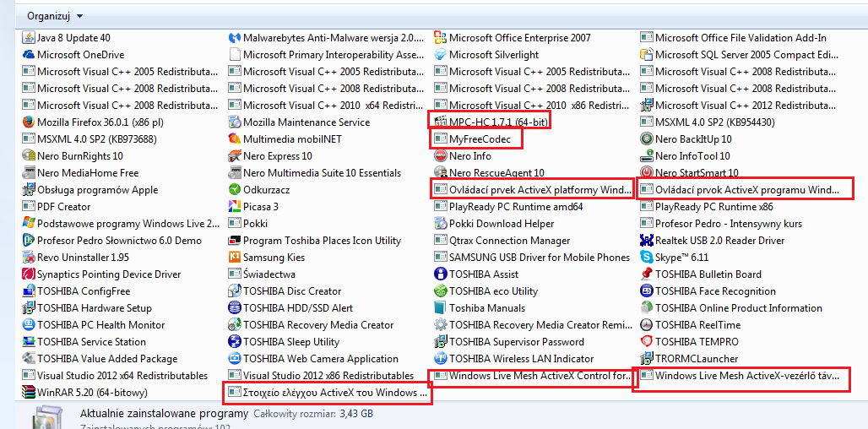Click the TOSHIBA Sleep Utility icon

click(x=235, y=341)
